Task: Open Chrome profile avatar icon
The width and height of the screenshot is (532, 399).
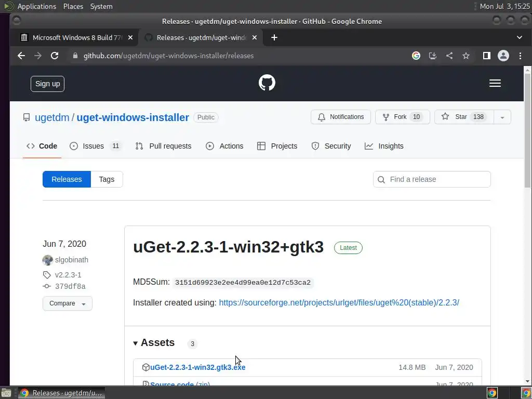Action: pyautogui.click(x=503, y=56)
